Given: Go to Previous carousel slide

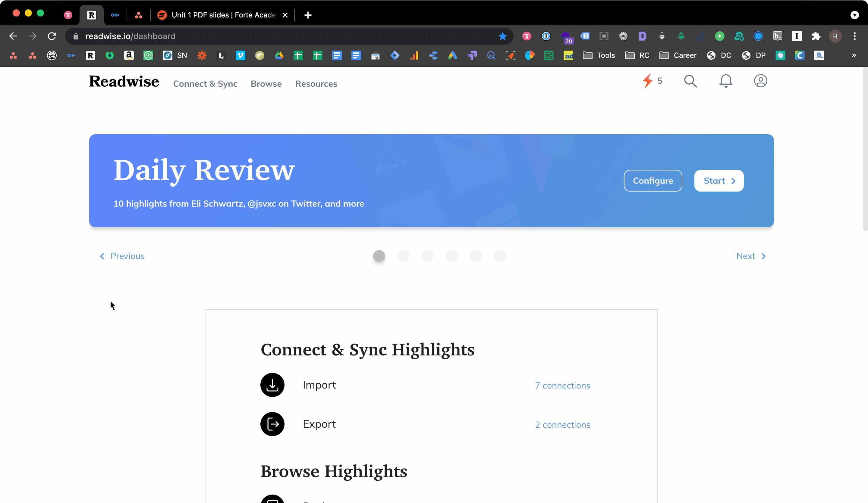Looking at the screenshot, I should 122,256.
